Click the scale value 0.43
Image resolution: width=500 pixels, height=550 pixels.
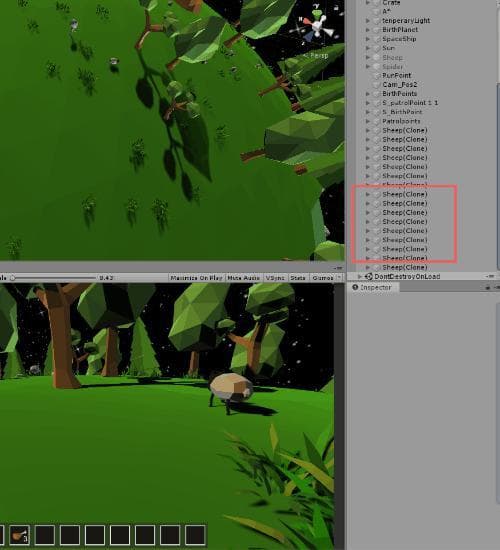(106, 278)
